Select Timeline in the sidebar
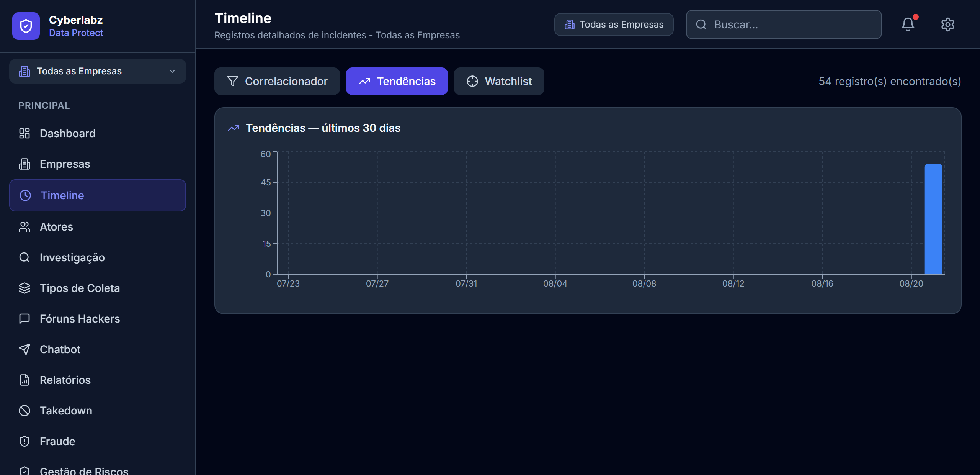Viewport: 980px width, 475px height. 98,195
